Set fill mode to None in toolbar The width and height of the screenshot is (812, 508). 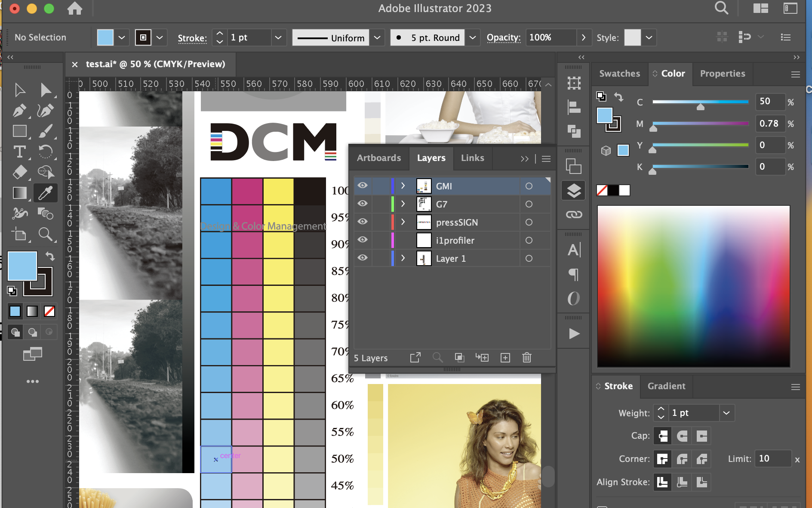[x=49, y=311]
